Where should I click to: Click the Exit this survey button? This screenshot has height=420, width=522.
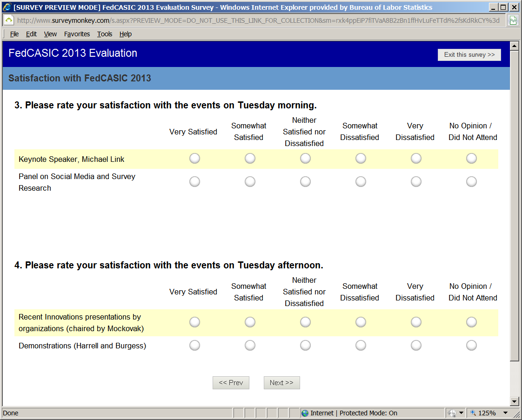point(469,54)
